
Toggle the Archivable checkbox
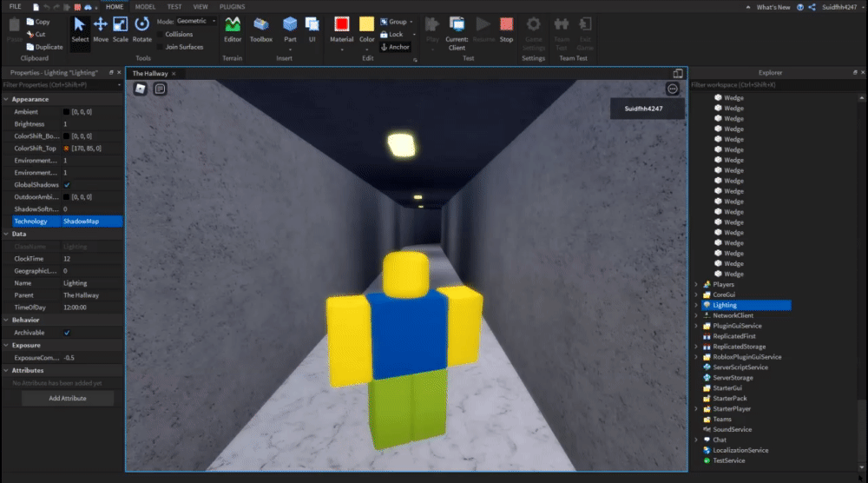[x=67, y=333]
